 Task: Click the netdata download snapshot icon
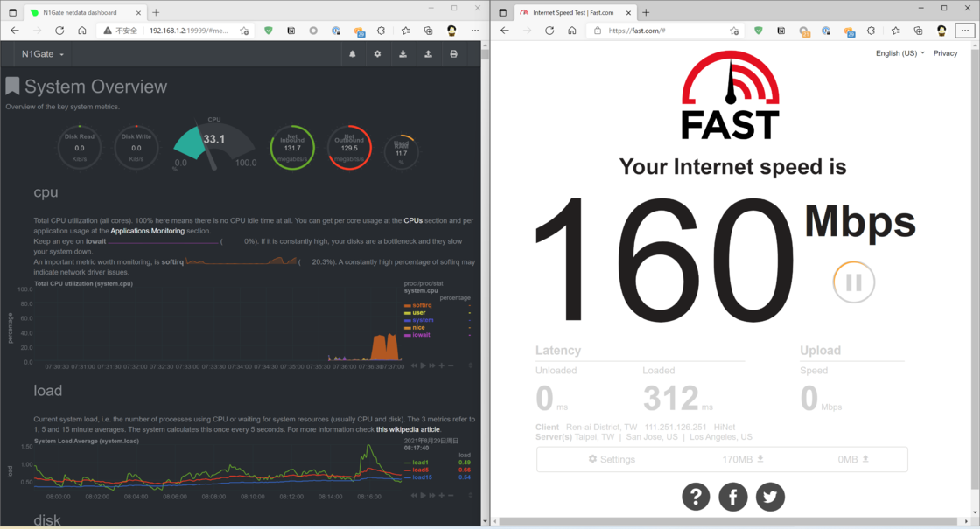pos(403,54)
